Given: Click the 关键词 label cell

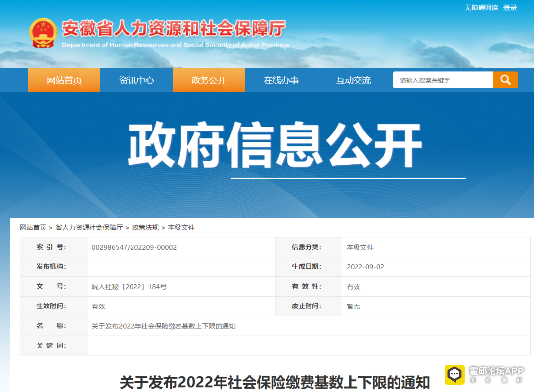Looking at the screenshot, I should [x=53, y=346].
